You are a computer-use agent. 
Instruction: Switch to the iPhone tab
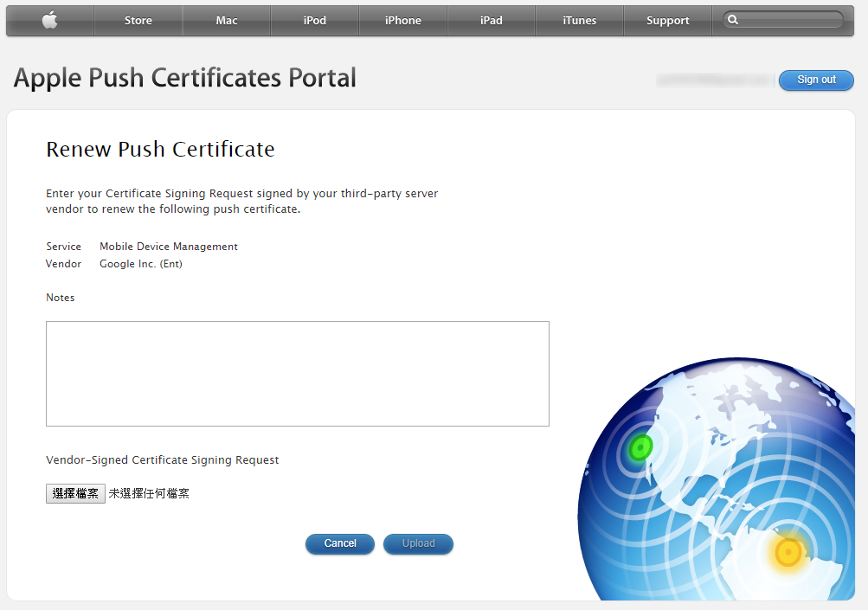tap(402, 19)
